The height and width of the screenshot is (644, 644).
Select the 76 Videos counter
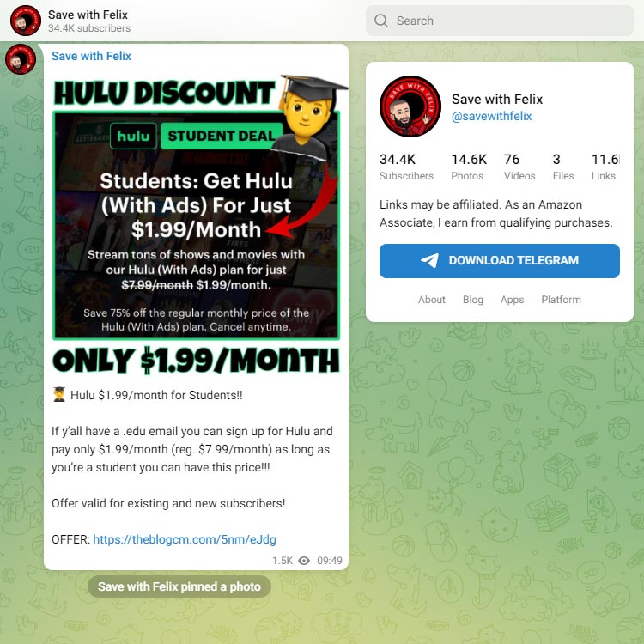tap(519, 167)
